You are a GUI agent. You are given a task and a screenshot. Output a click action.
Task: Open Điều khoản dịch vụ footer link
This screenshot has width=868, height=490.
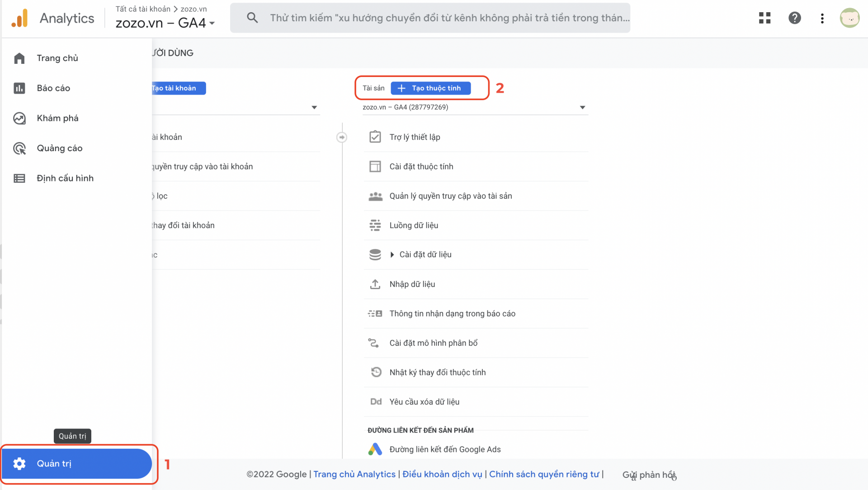point(442,474)
